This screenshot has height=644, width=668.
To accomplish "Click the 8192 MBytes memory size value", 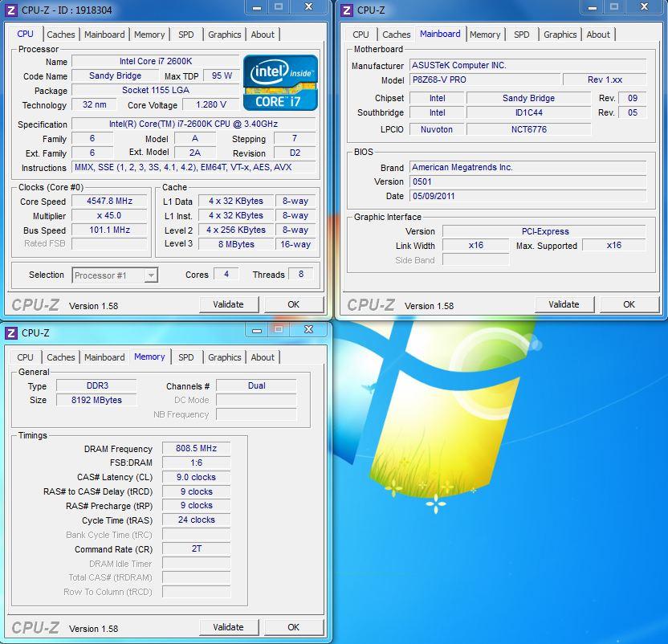I will [x=96, y=400].
